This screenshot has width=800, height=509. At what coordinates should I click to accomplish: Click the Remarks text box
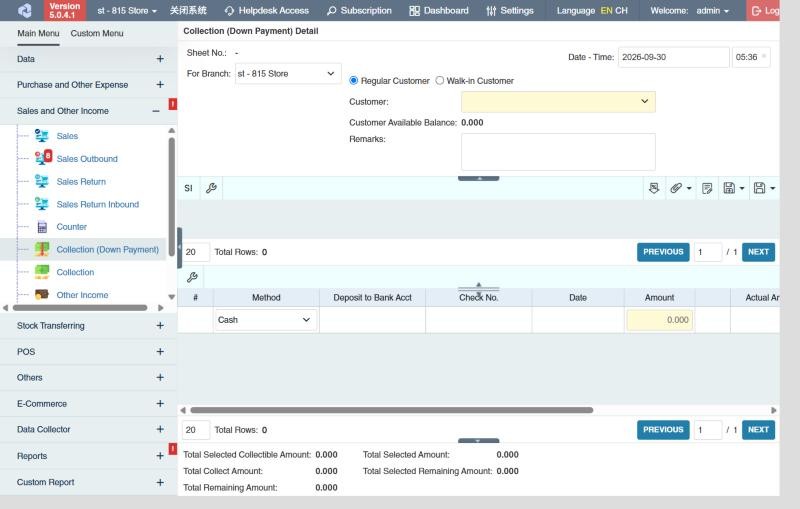click(558, 152)
